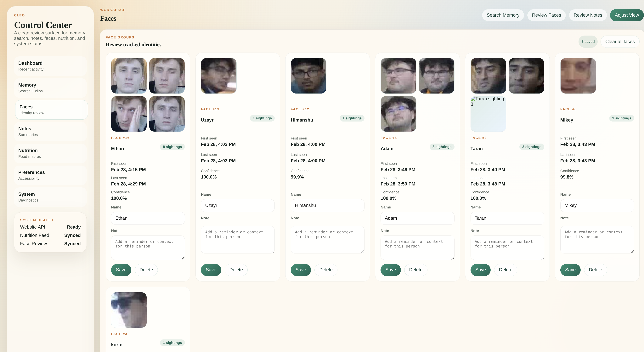Click the Adjust View button

(x=626, y=15)
